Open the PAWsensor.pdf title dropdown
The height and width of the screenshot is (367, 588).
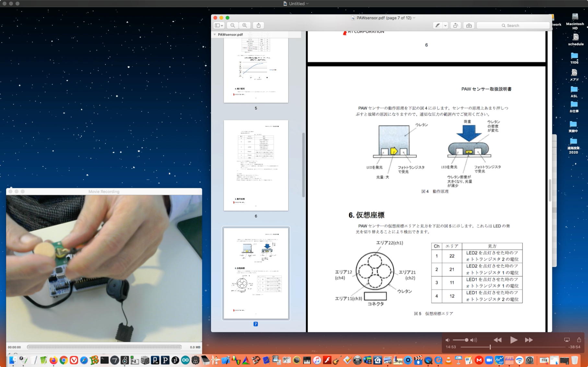pyautogui.click(x=414, y=18)
